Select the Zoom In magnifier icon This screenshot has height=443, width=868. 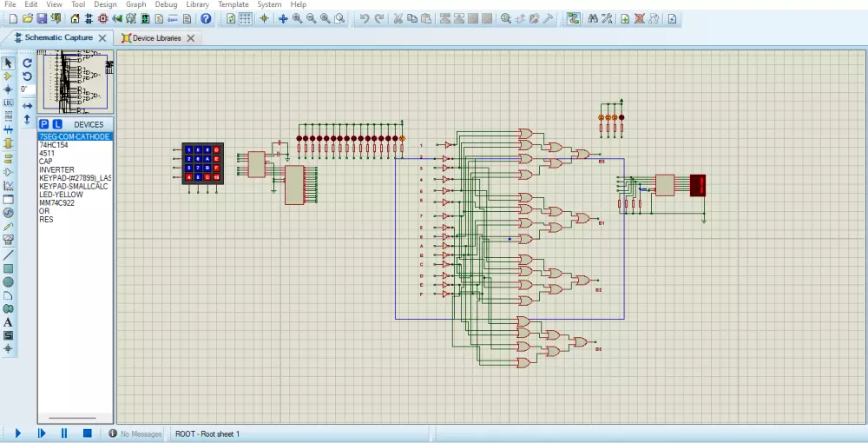[298, 18]
